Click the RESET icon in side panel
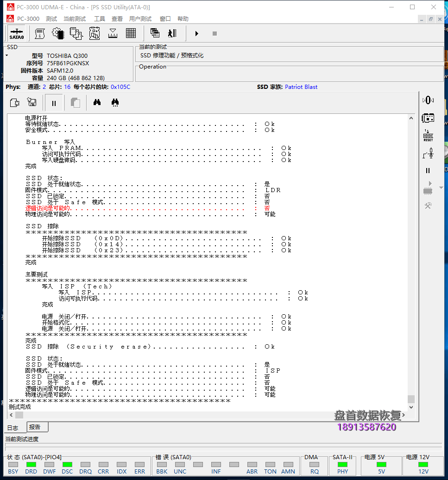This screenshot has height=480, width=448. [428, 135]
